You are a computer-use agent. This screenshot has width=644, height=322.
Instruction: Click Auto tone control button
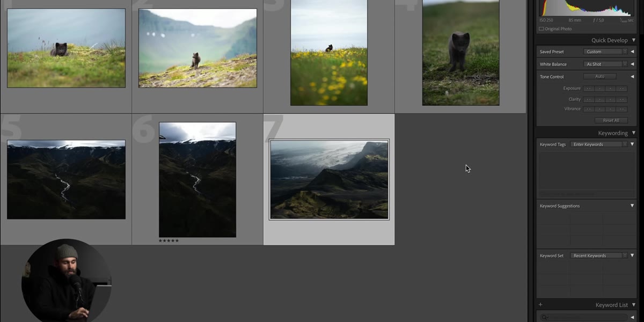click(x=600, y=77)
